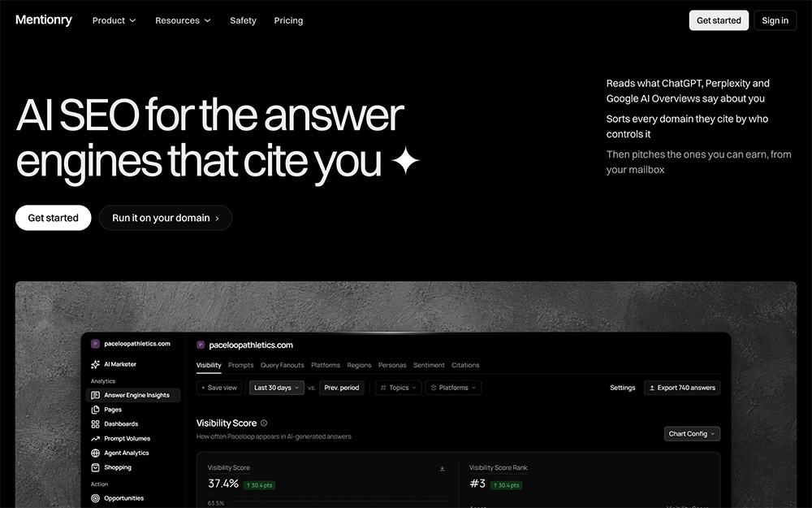The image size is (812, 508).
Task: Click the Prev. period comparison button
Action: [341, 388]
